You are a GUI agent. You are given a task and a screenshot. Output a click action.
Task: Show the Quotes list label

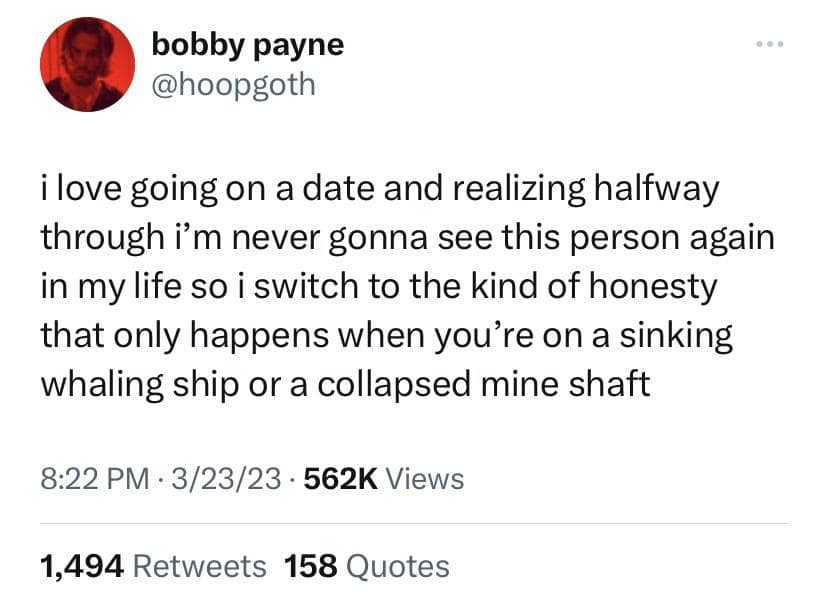coord(396,567)
